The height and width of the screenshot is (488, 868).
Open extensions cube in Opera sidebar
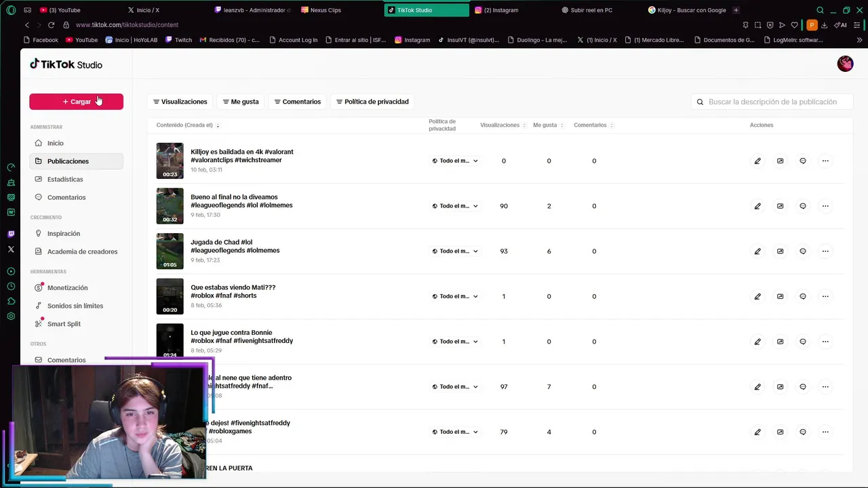(x=11, y=302)
